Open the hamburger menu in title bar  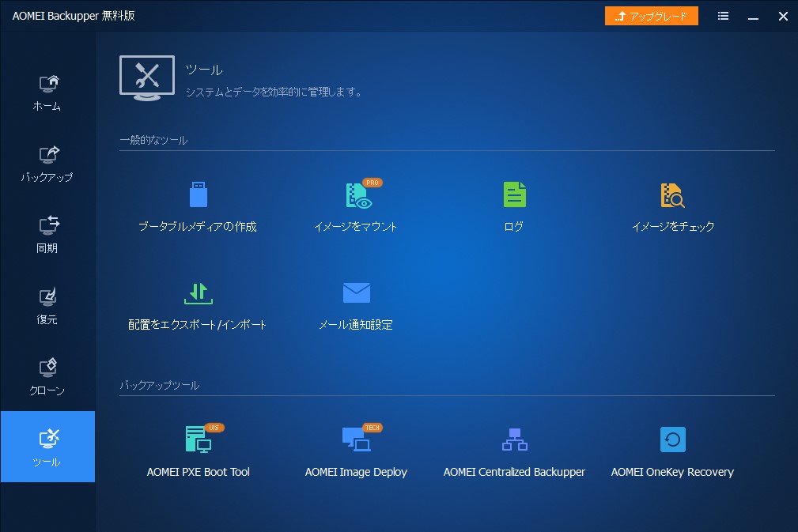(722, 16)
